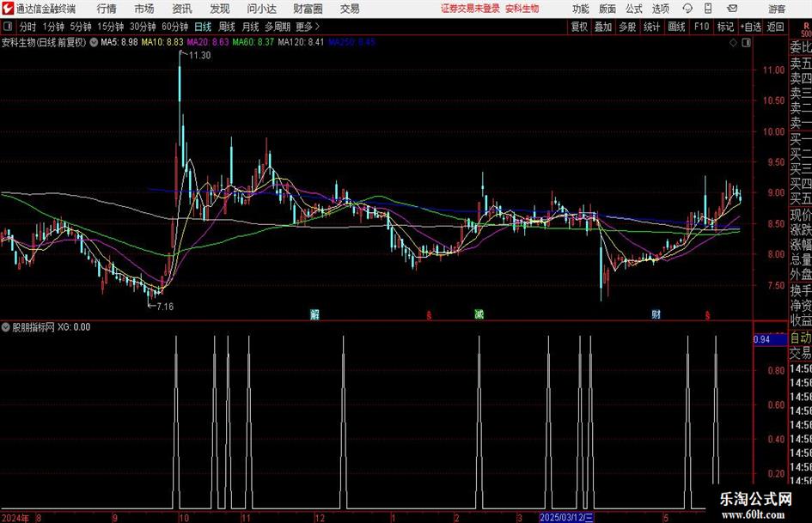Click the 统计 statistics button
Image resolution: width=812 pixels, height=523 pixels.
pyautogui.click(x=652, y=27)
